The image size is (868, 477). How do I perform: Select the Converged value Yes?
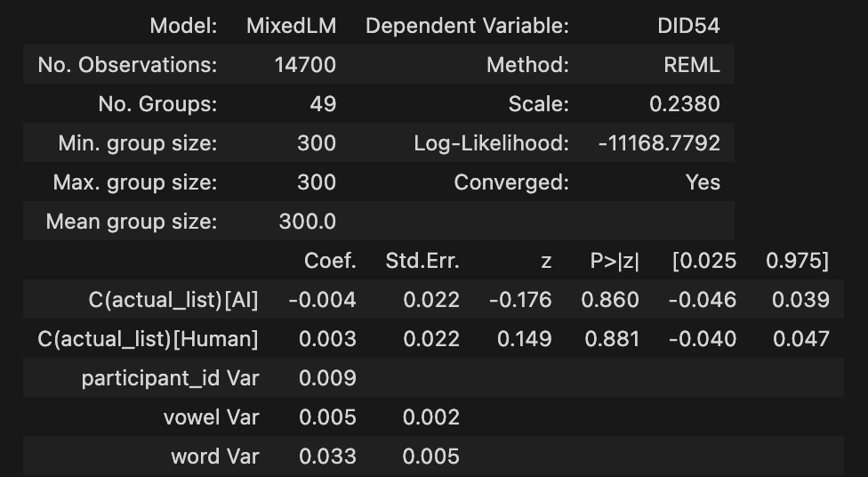[703, 182]
